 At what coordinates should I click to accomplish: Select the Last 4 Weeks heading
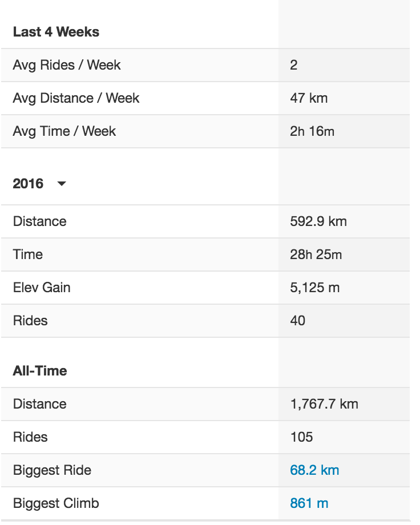pos(56,32)
